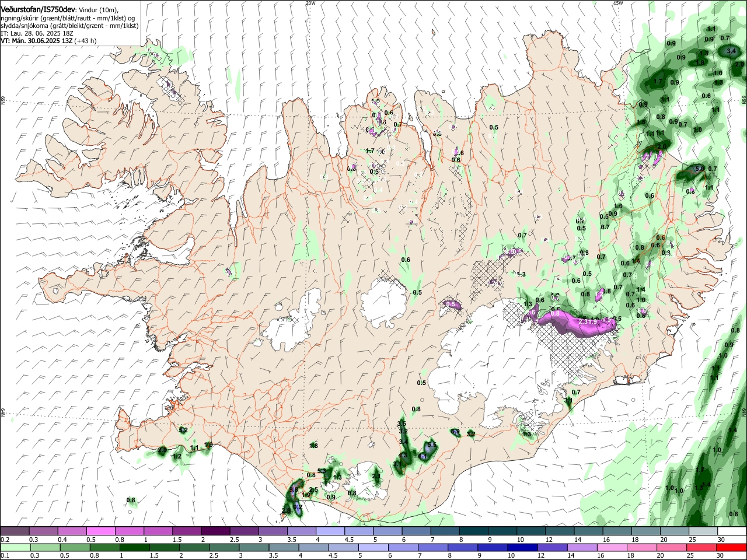This screenshot has width=747, height=560.
Task: Click the 0.1 label under the bottom scale
Action: [5, 556]
